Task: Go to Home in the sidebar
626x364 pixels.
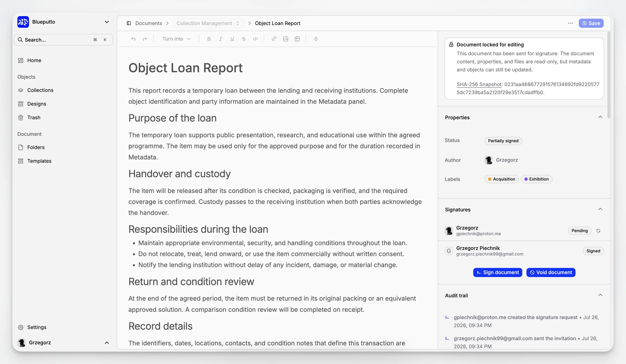Action: (63, 60)
